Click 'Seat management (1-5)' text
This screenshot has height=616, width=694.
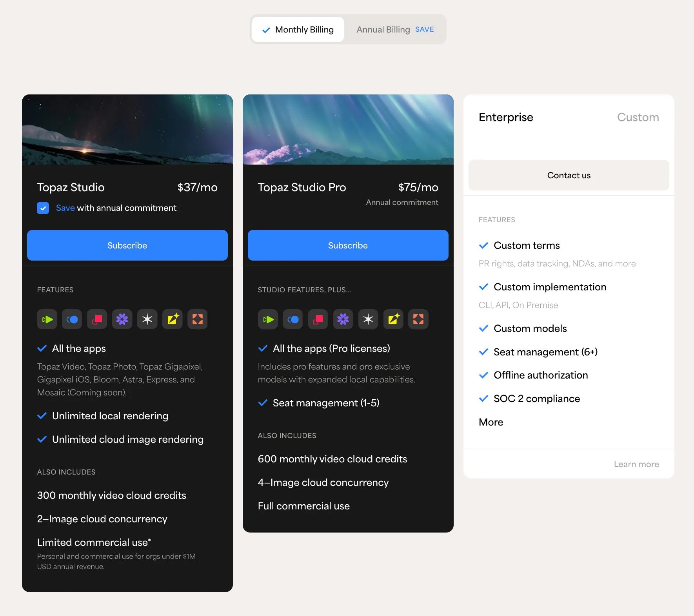click(x=326, y=403)
